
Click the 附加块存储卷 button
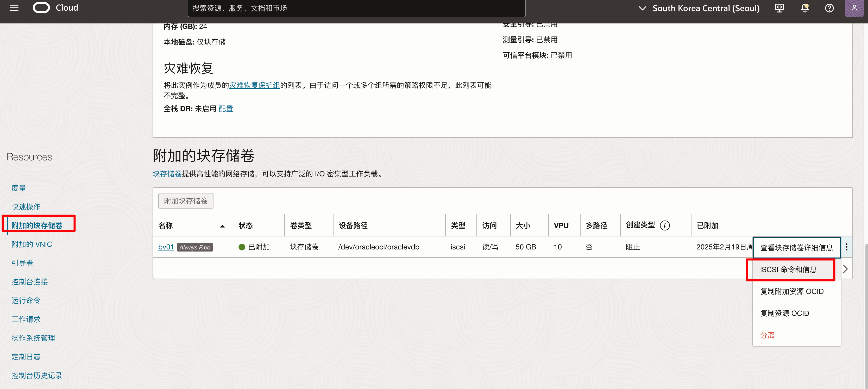[x=186, y=200]
